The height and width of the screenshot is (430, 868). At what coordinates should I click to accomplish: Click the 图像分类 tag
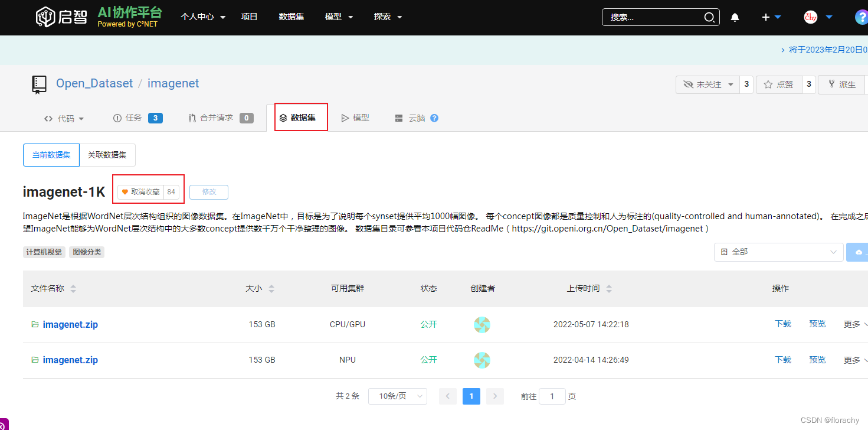[x=87, y=252]
